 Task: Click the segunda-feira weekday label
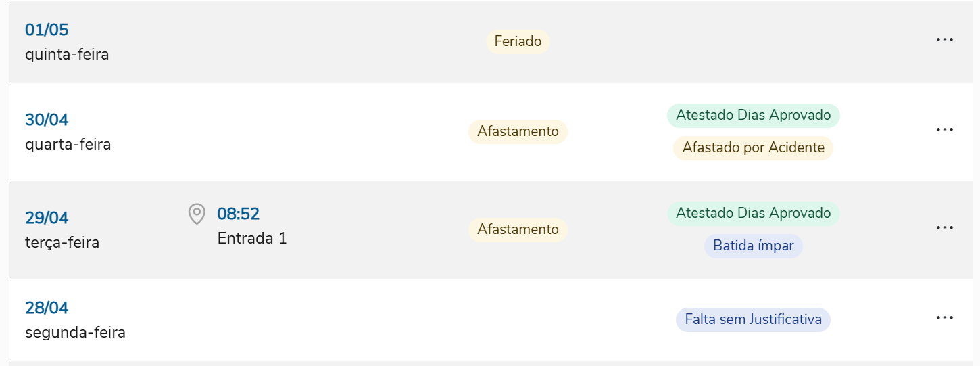point(75,332)
